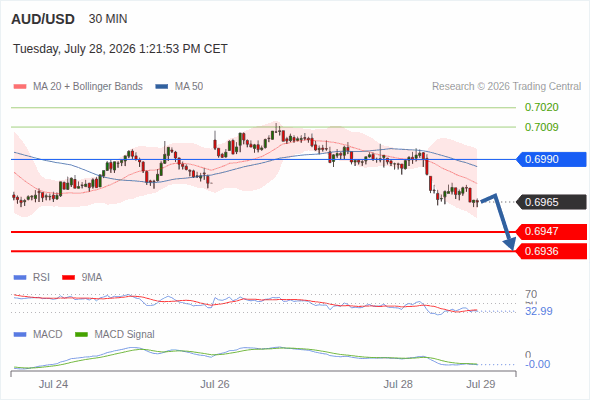The width and height of the screenshot is (590, 400).
Task: Click the RSI value 32.99 label
Action: pyautogui.click(x=539, y=311)
